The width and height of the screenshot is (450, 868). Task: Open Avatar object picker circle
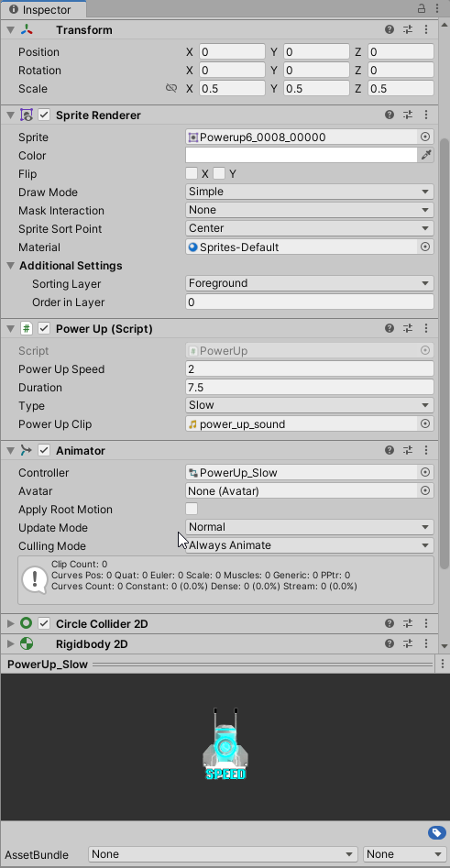tap(425, 490)
